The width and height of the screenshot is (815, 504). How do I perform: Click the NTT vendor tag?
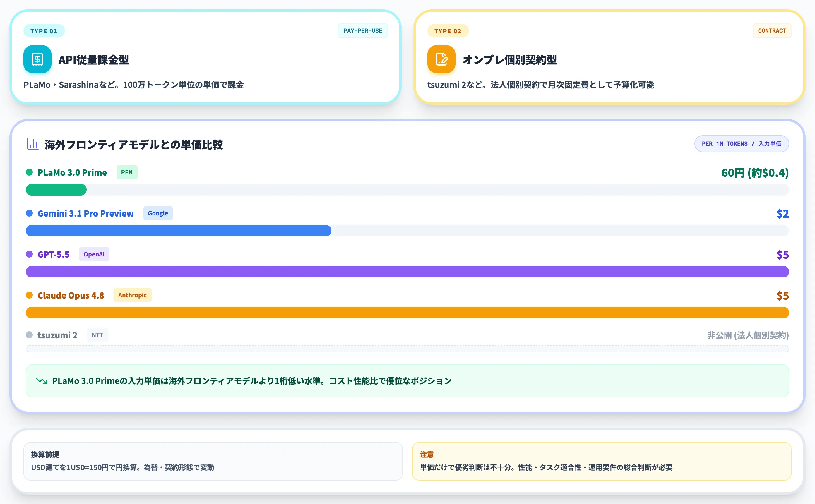tap(98, 335)
